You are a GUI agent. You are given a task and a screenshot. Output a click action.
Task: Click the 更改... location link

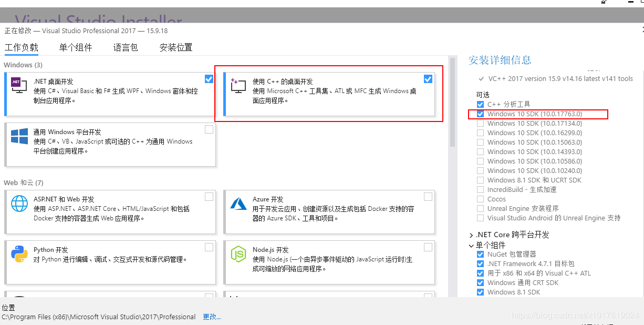click(212, 317)
